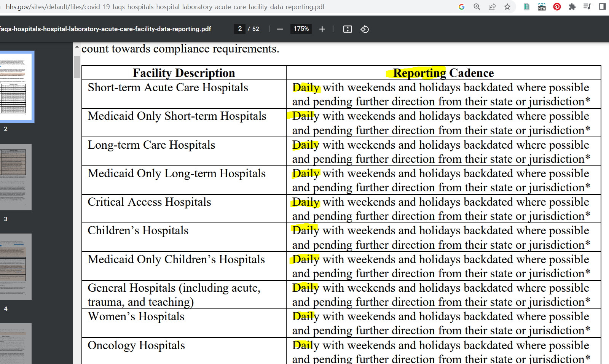Open the green document extension icon
Screen dimensions: 609x364
[x=526, y=6]
